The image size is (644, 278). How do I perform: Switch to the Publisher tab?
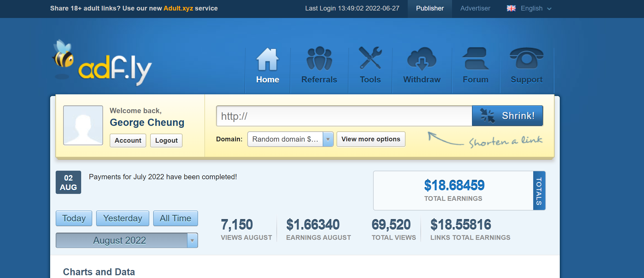click(430, 8)
